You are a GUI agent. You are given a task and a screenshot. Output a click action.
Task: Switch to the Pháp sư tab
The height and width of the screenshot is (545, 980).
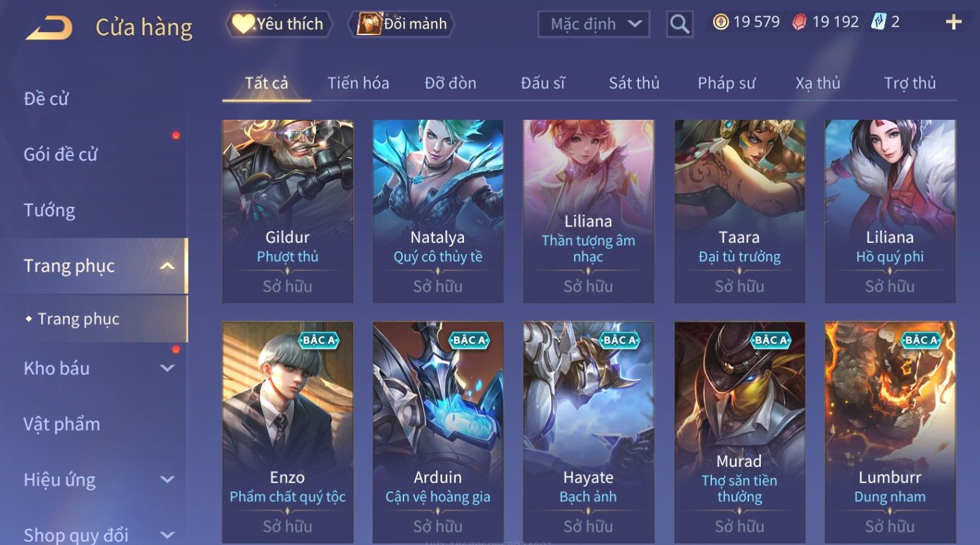pyautogui.click(x=726, y=83)
